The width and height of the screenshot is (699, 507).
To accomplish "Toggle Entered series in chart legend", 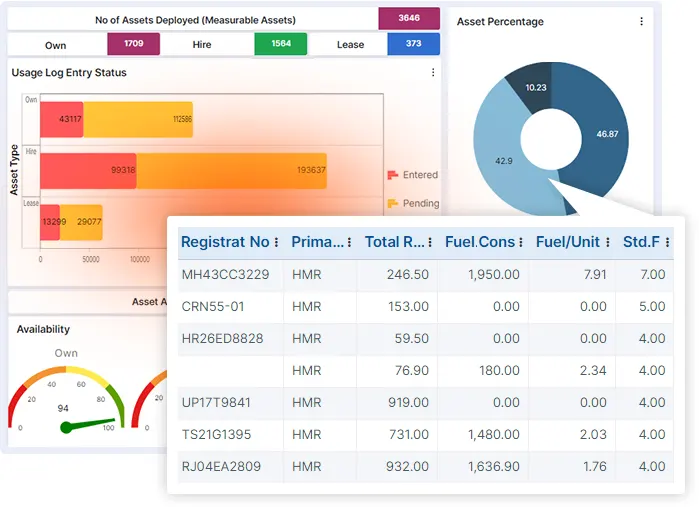I will [x=412, y=175].
